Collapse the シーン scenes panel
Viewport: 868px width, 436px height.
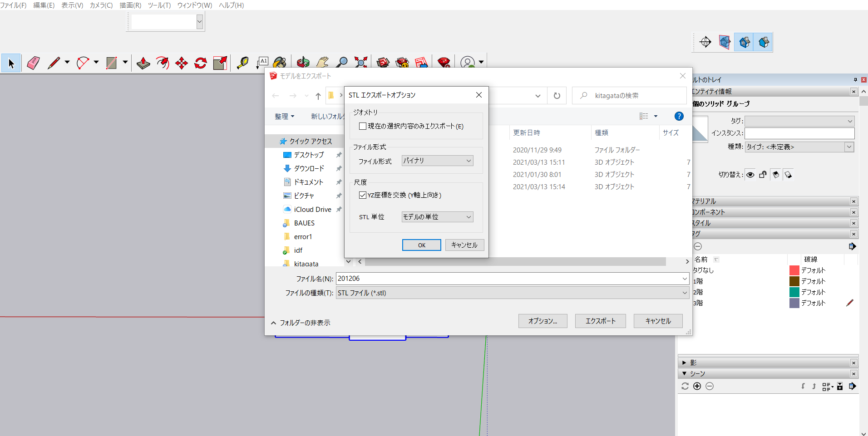(684, 374)
